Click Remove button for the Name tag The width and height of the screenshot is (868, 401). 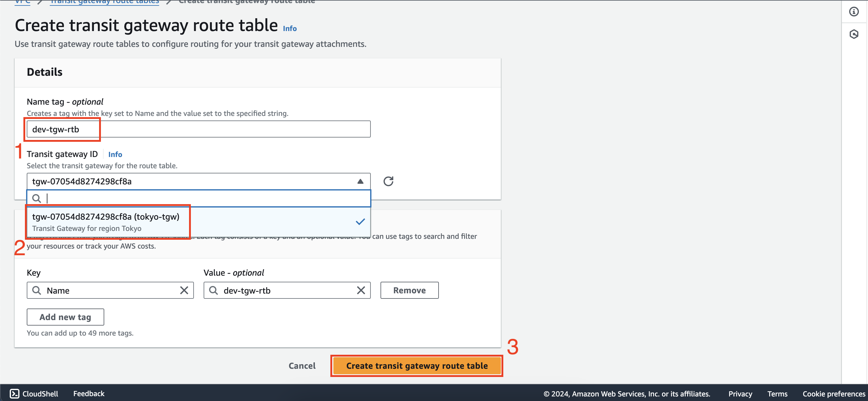[x=409, y=290]
